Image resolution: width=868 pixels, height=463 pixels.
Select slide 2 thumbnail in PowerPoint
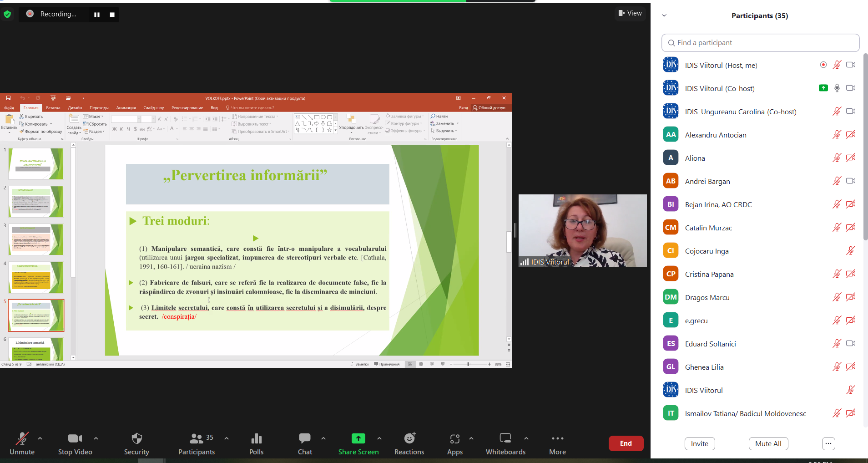coord(36,202)
